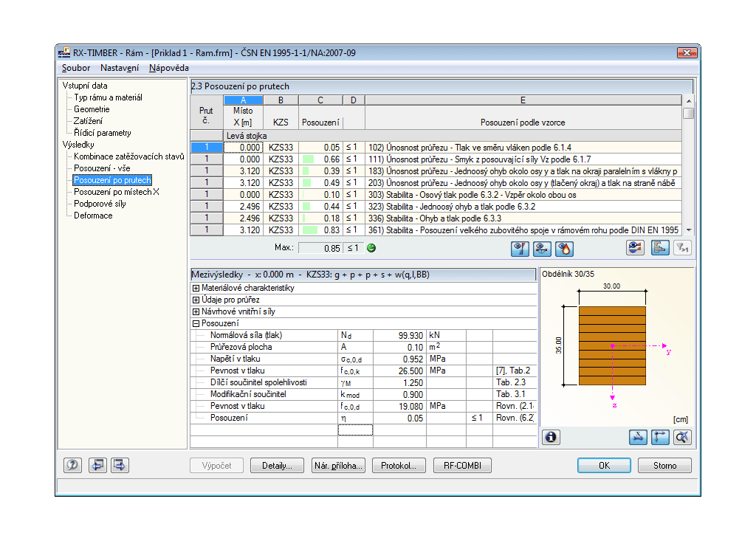The height and width of the screenshot is (541, 756).
Task: Click the Modifikační součinitel value 0.900
Action: tap(399, 394)
